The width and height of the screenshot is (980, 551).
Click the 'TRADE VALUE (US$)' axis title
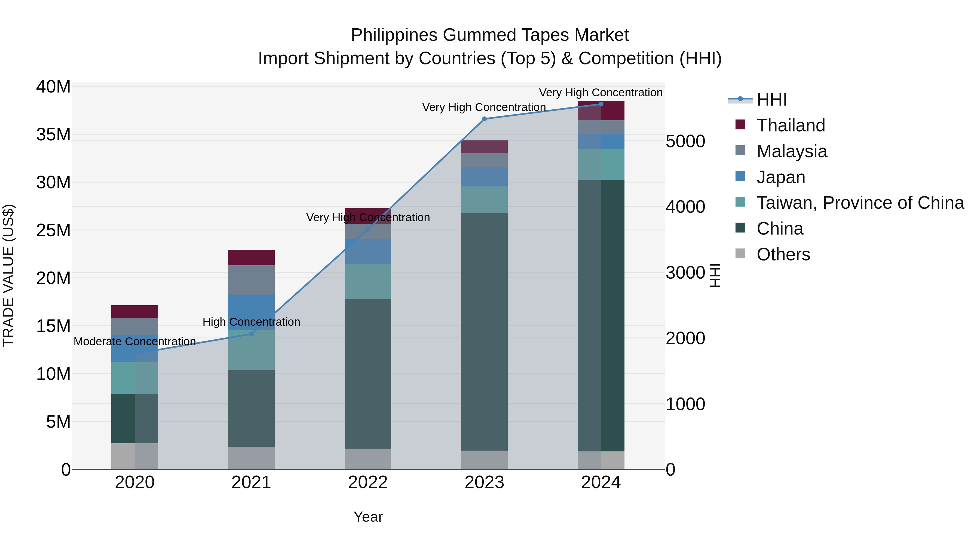[x=8, y=275]
